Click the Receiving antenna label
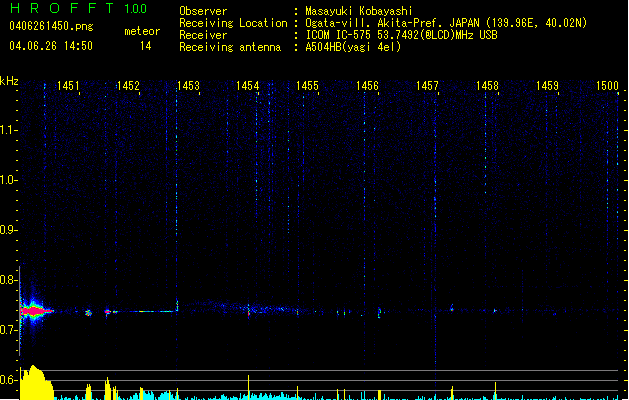 tap(230, 47)
